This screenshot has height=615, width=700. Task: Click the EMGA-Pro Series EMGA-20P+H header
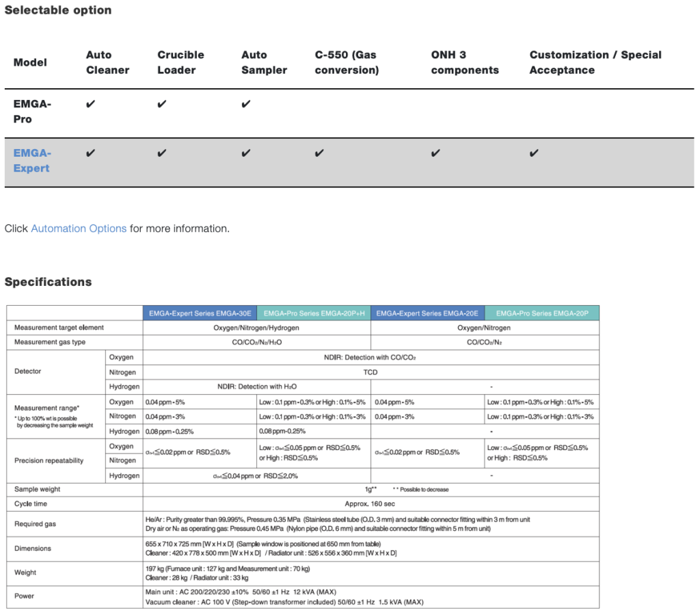(x=314, y=313)
